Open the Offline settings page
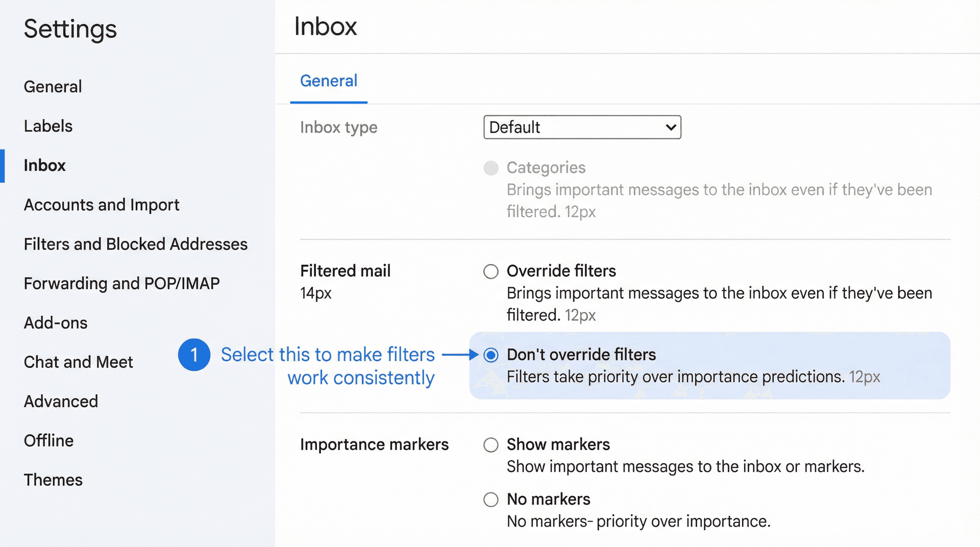Image resolution: width=980 pixels, height=547 pixels. pos(48,440)
